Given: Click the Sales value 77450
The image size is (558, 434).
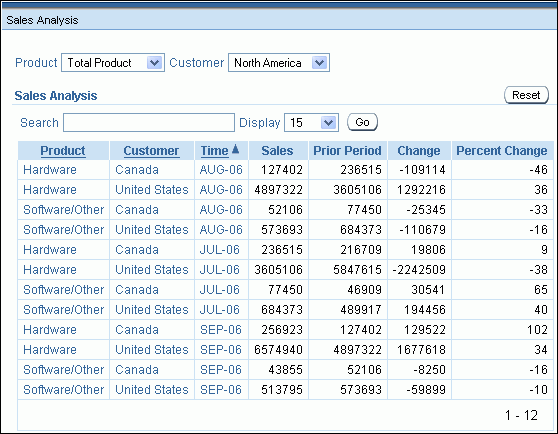Looking at the screenshot, I should coord(285,290).
